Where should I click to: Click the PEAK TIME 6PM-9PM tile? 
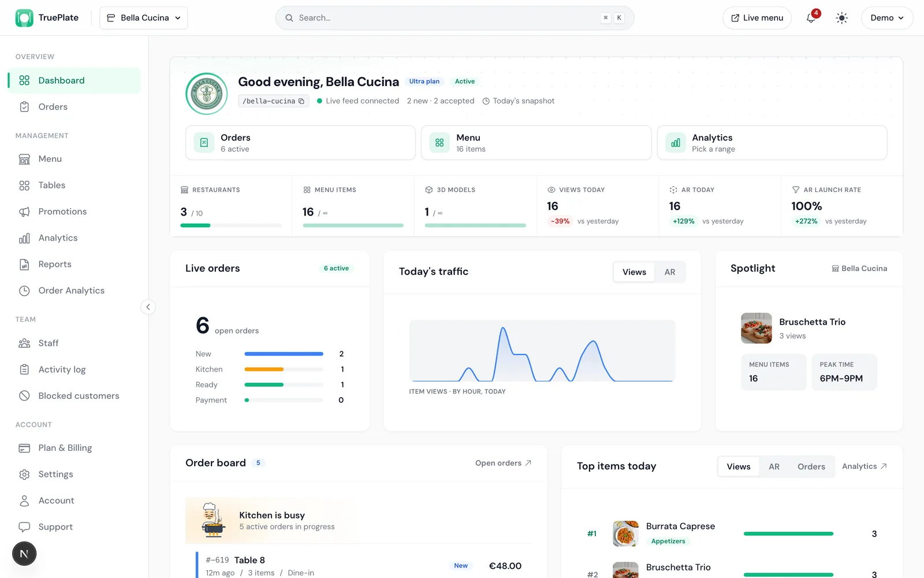(x=844, y=372)
